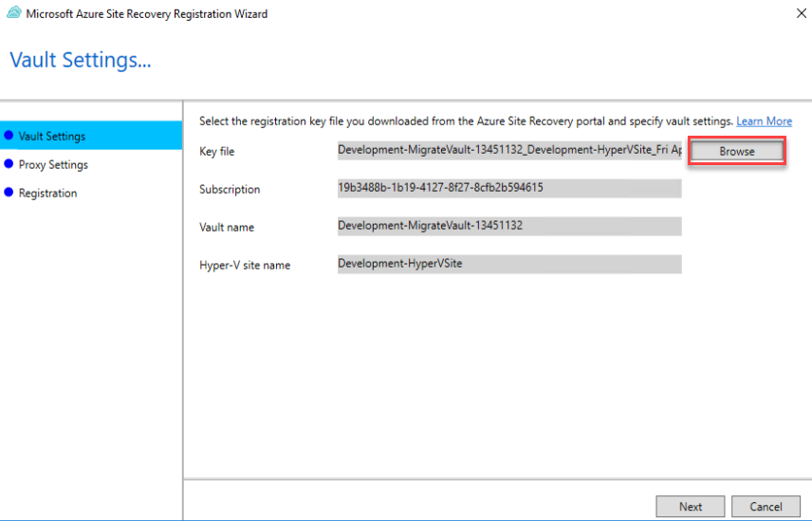This screenshot has height=521, width=812.
Task: Click the 'Vault name' label
Action: coord(227,228)
